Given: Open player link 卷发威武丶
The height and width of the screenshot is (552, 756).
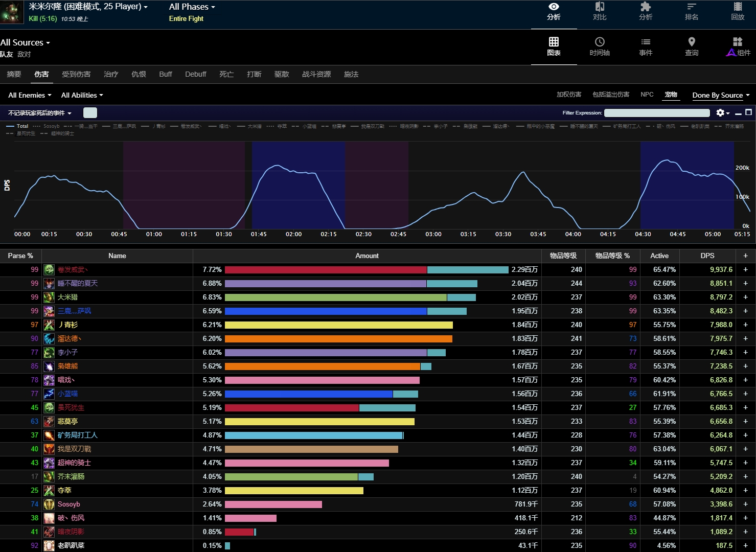Looking at the screenshot, I should [73, 269].
